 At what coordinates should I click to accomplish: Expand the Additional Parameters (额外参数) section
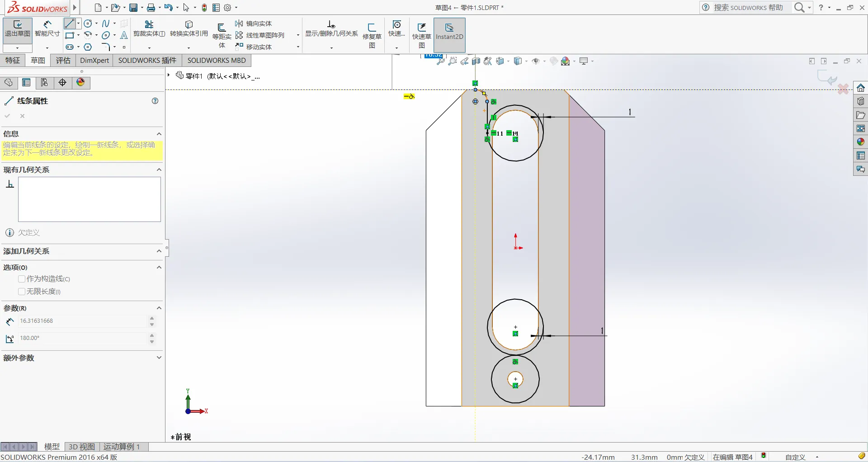coord(159,358)
